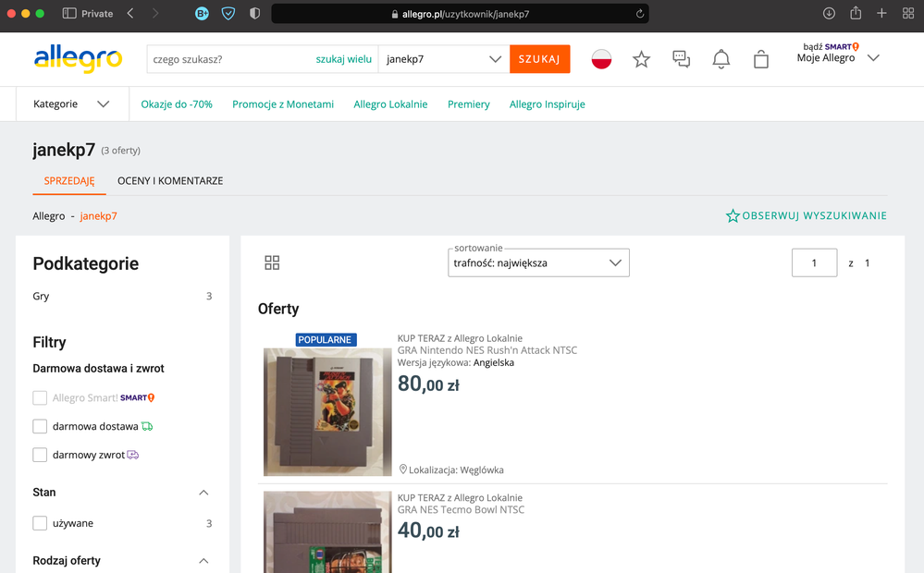Tick the darmowy zwrot checkbox
This screenshot has width=924, height=573.
click(40, 455)
